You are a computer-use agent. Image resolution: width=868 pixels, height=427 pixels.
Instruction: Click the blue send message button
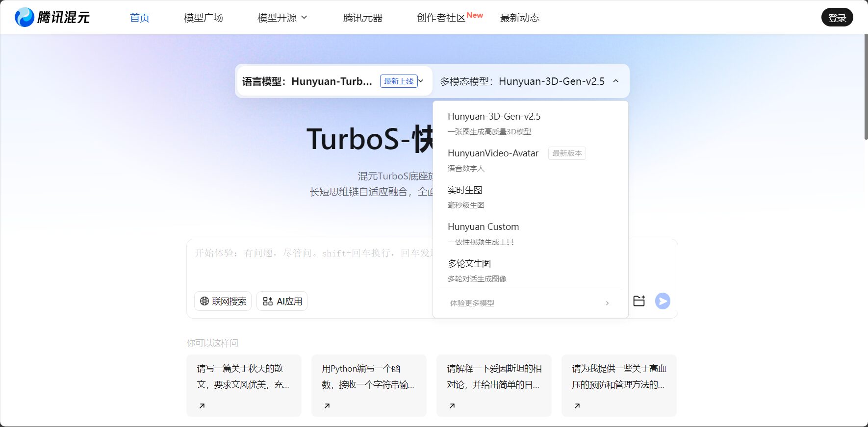(x=663, y=301)
